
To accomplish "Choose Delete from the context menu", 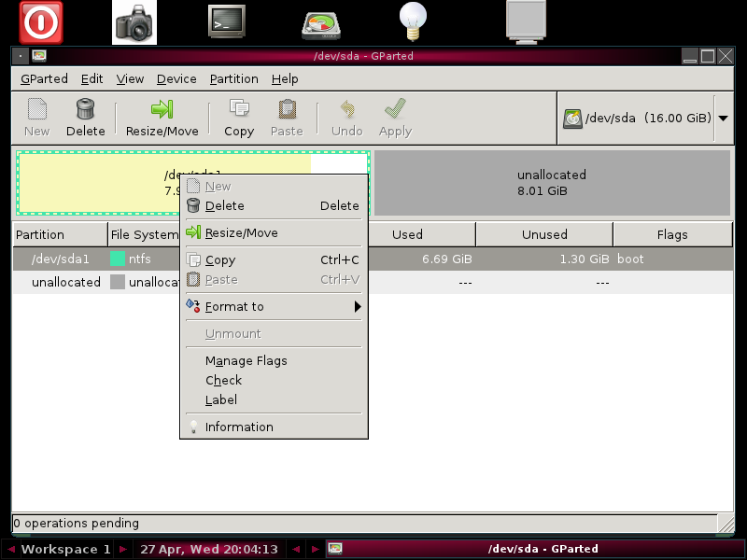I will 274,205.
